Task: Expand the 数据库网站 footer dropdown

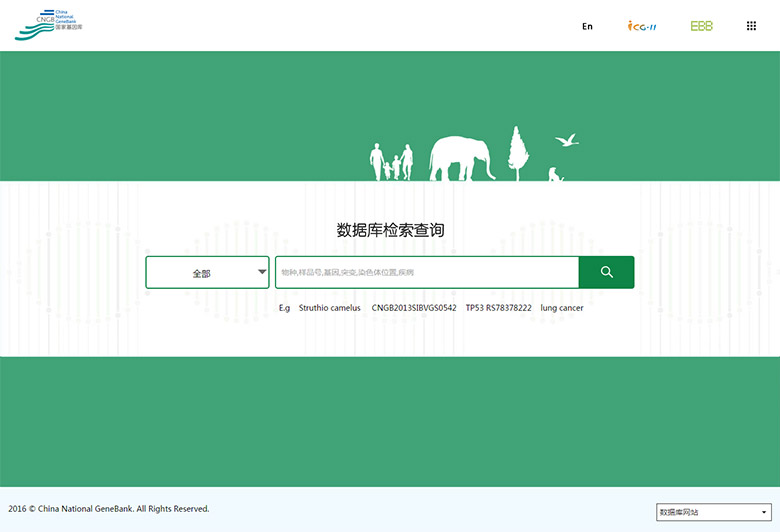Action: (x=713, y=512)
